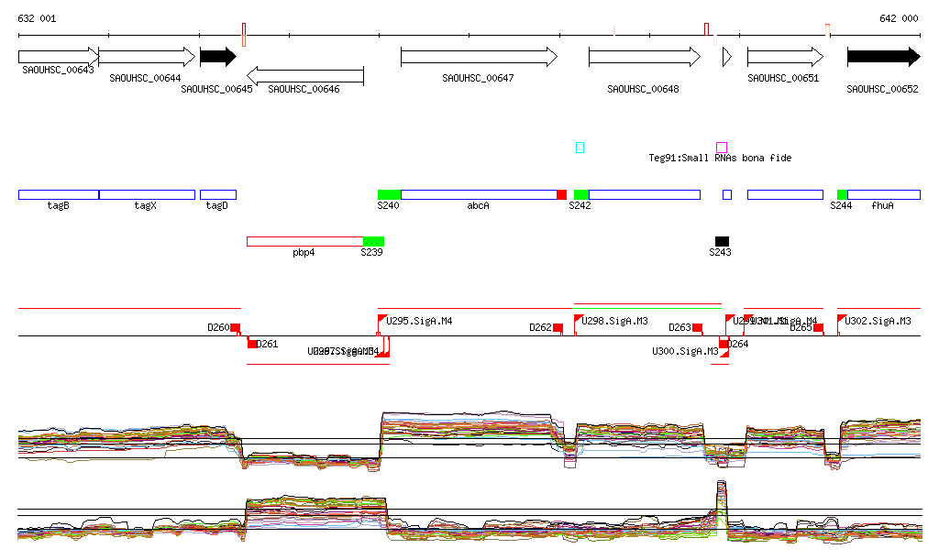939x560 pixels.
Task: Click the SAOUHSC_00652 label text
Action: pos(882,89)
